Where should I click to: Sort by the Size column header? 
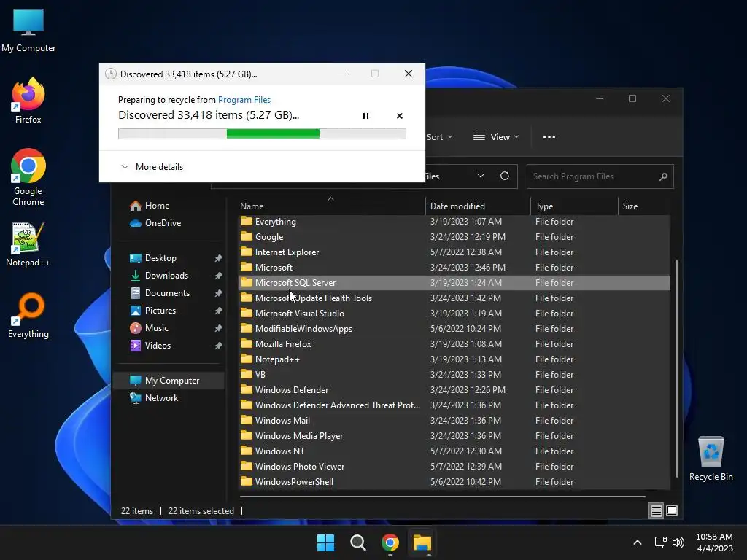click(x=644, y=206)
